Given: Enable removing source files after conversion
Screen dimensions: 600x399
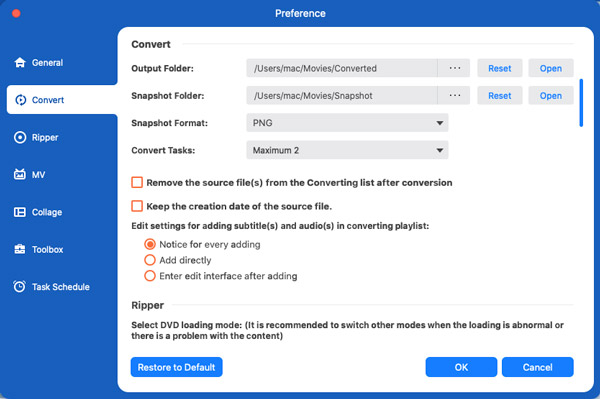Looking at the screenshot, I should 137,182.
